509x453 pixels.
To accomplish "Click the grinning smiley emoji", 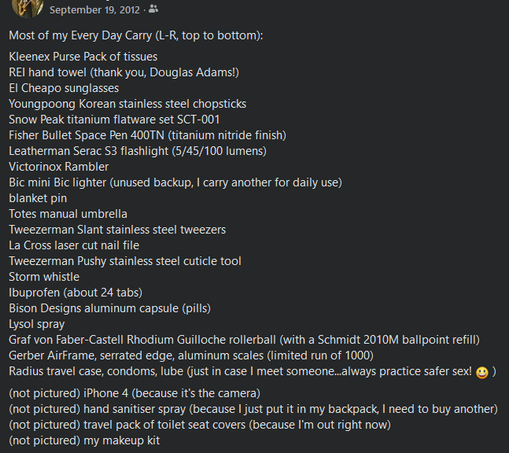I will 482,372.
